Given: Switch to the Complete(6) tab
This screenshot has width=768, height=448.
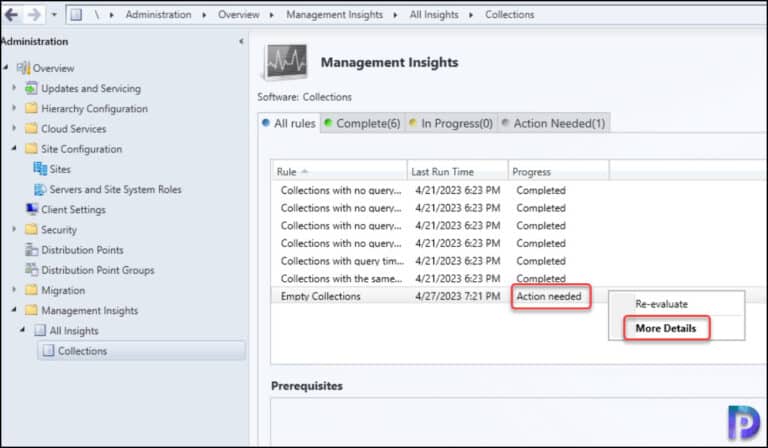Looking at the screenshot, I should [x=363, y=123].
